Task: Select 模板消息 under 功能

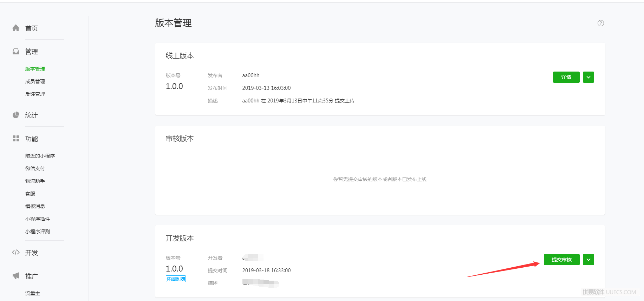Action: [x=35, y=206]
